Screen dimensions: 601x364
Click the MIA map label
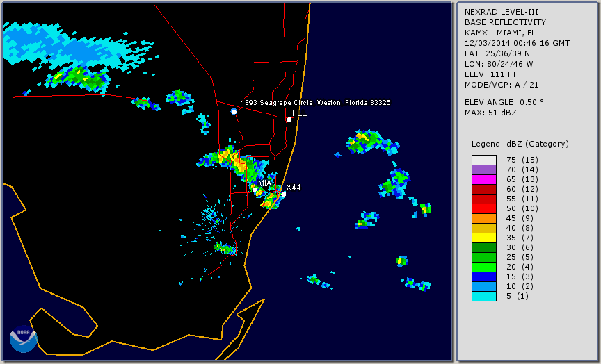point(265,183)
